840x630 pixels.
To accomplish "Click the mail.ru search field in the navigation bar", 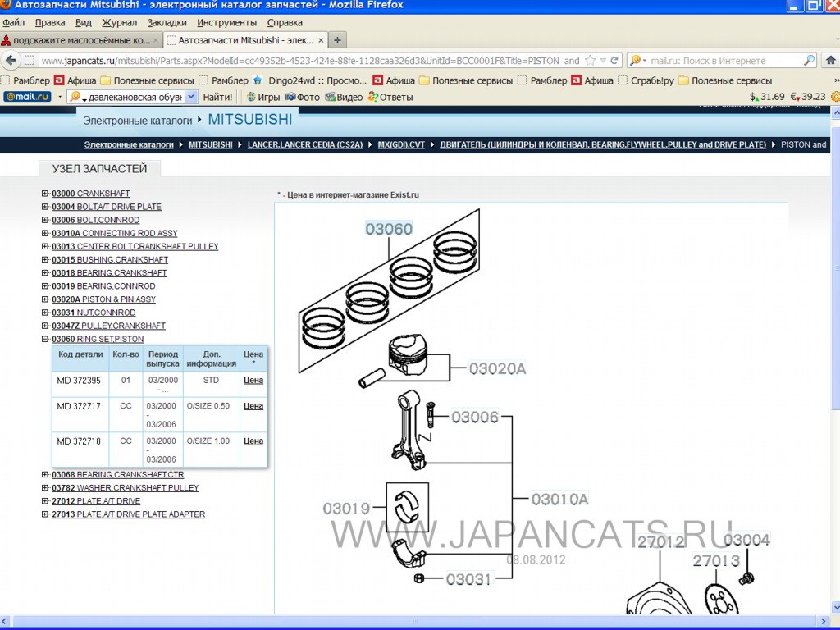I will 725,61.
